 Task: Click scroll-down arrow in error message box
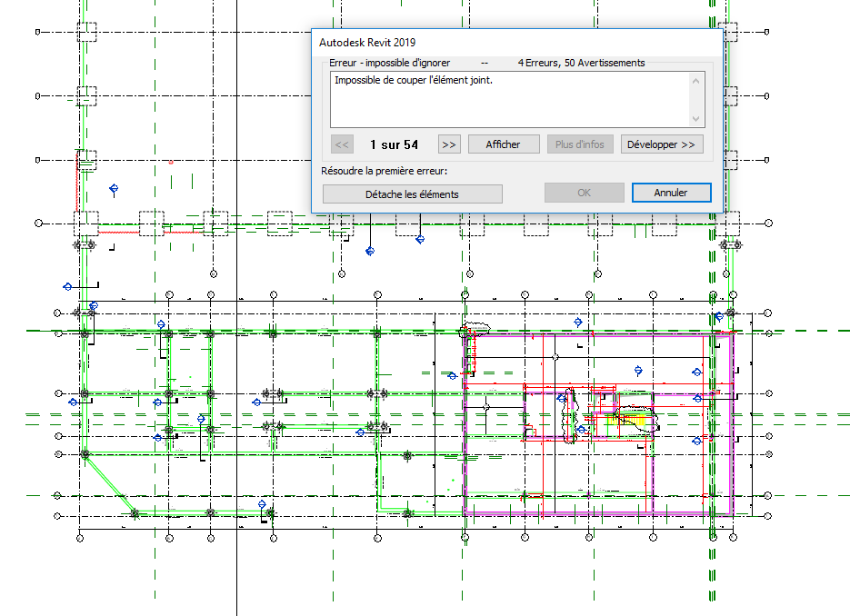696,119
